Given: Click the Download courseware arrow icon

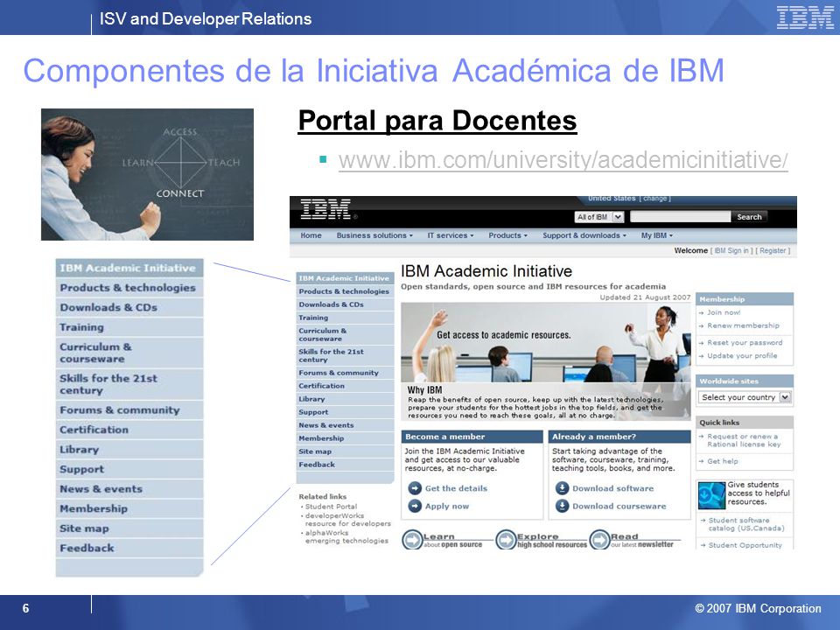Looking at the screenshot, I should pos(562,506).
